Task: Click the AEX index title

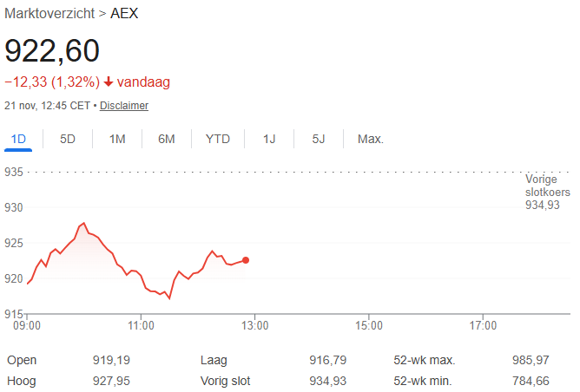Action: (x=124, y=14)
